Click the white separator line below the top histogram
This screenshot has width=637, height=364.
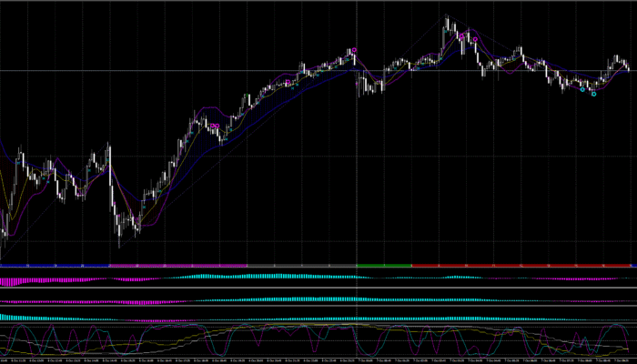[318, 288]
